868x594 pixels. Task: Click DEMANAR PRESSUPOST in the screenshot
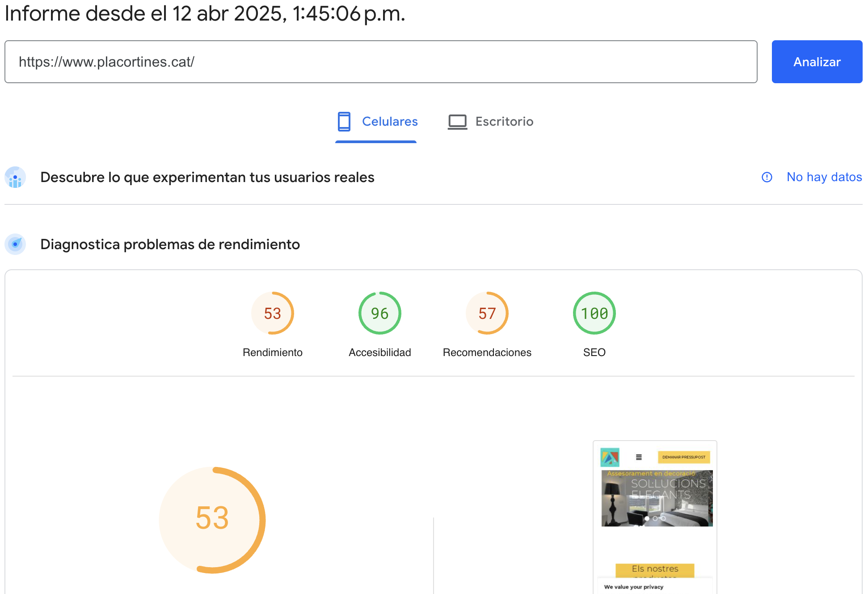coord(683,457)
